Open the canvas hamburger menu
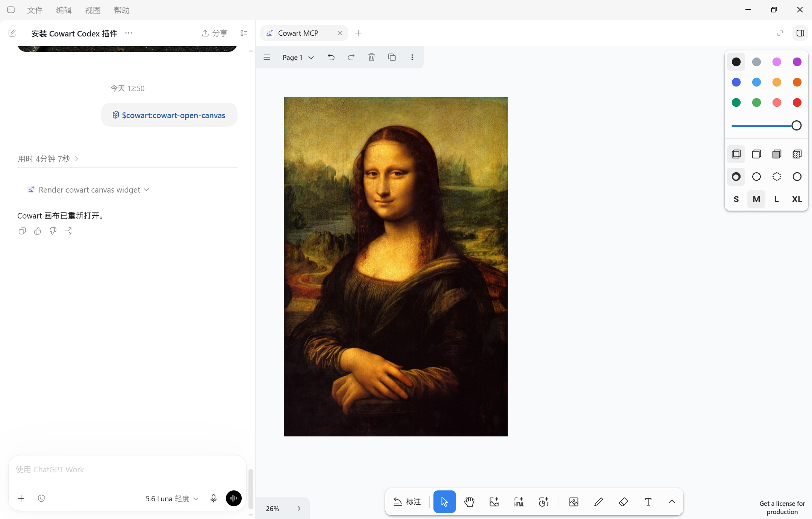The image size is (812, 519). pyautogui.click(x=267, y=57)
